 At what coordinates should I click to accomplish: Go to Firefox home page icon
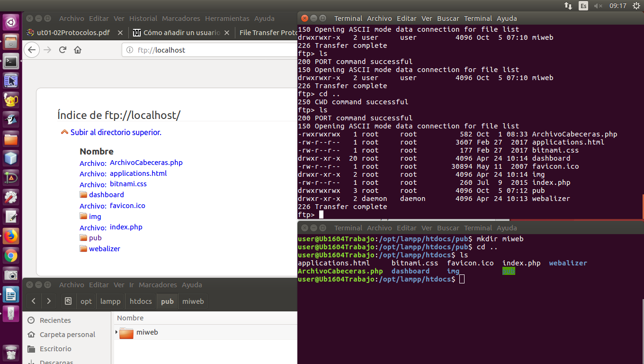78,50
